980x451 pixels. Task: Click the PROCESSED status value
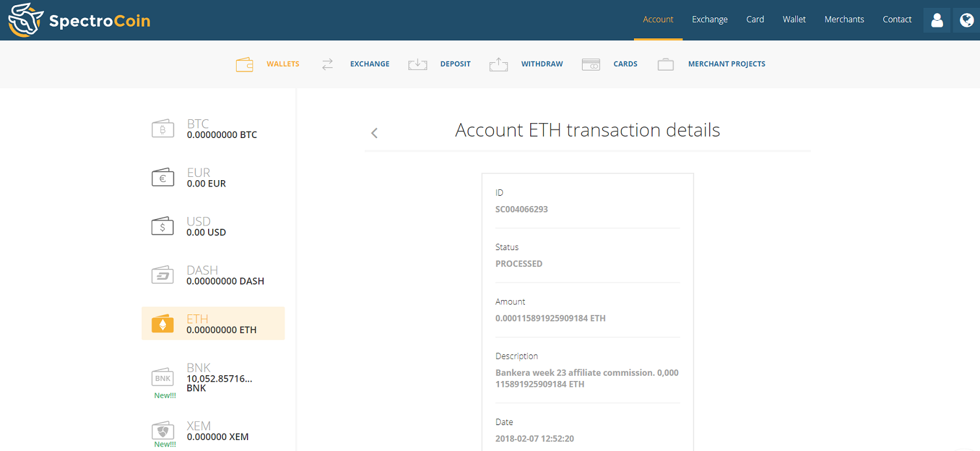pyautogui.click(x=519, y=264)
